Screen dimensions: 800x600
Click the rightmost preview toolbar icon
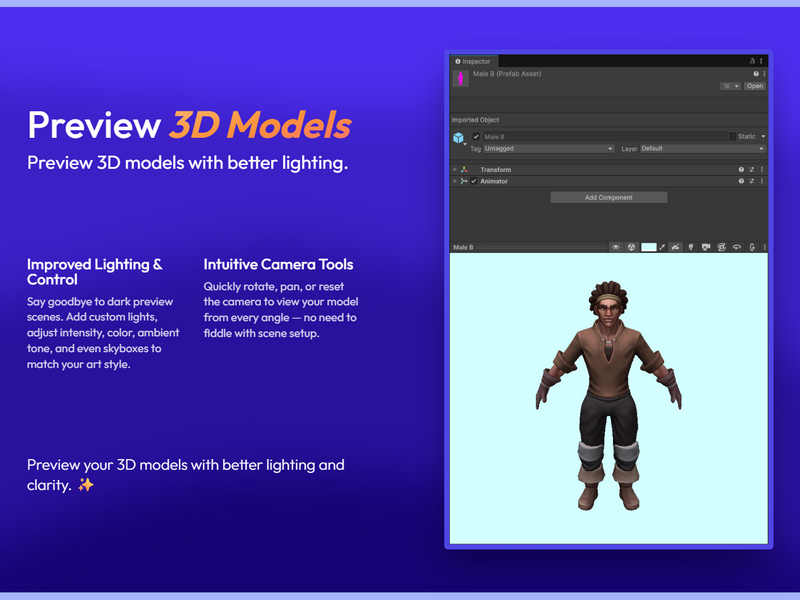(752, 247)
